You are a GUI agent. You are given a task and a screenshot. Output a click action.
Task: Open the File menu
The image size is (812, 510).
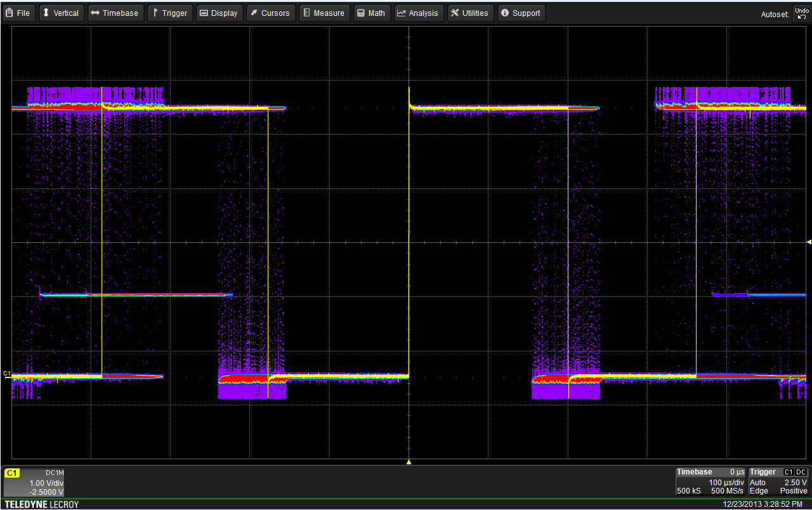(x=18, y=13)
